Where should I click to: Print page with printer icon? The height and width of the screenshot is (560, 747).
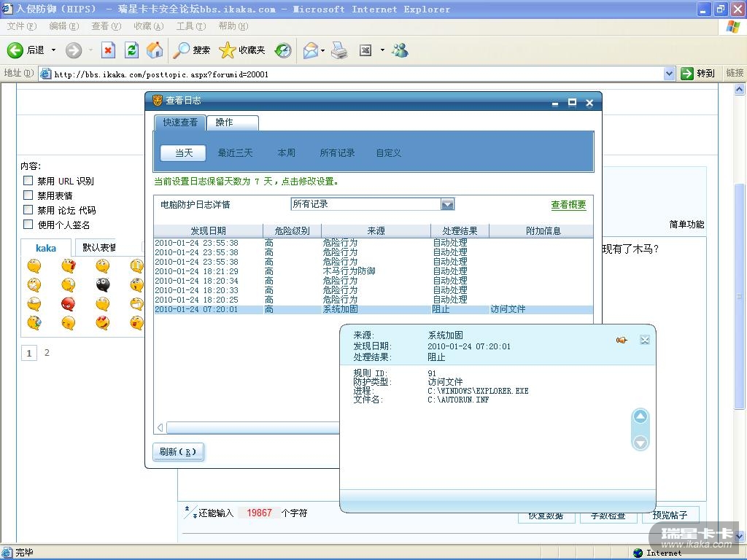pyautogui.click(x=339, y=50)
